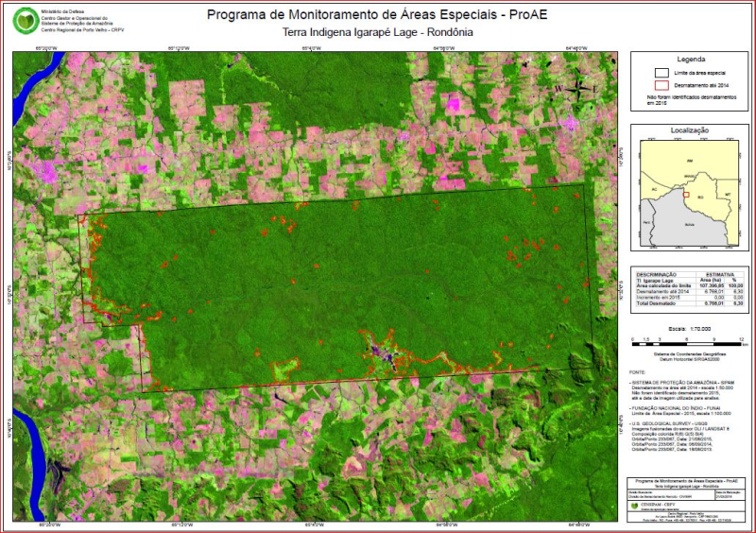Click the 'AC' state label on the Localização map
Viewport: 756px width, 533px height.
click(654, 190)
